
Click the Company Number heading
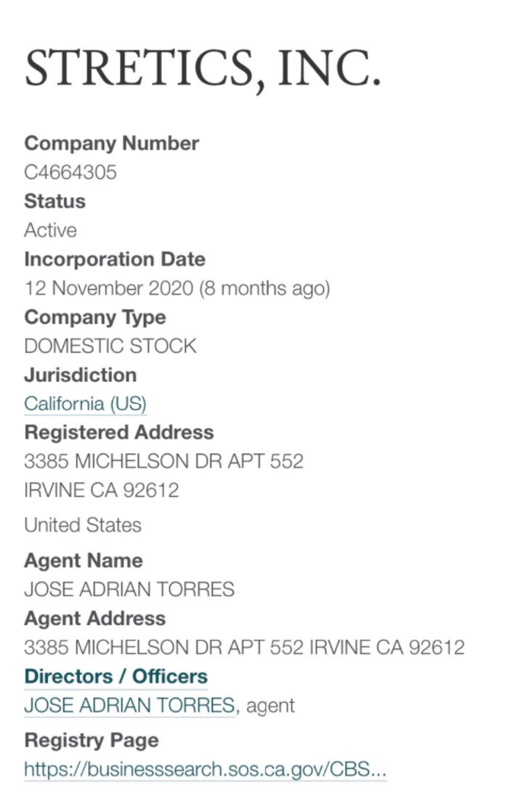coord(112,144)
